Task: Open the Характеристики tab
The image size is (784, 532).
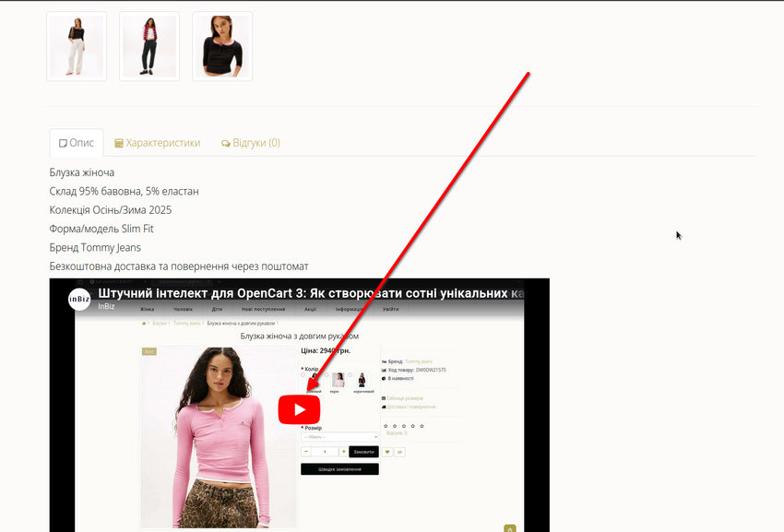Action: 158,143
